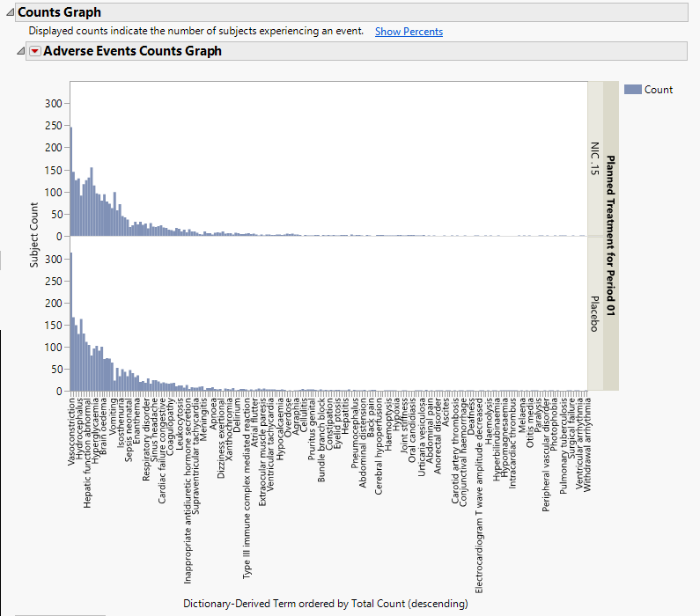The image size is (700, 616).
Task: Click the Respiratory disorder axis label
Action: [146, 439]
